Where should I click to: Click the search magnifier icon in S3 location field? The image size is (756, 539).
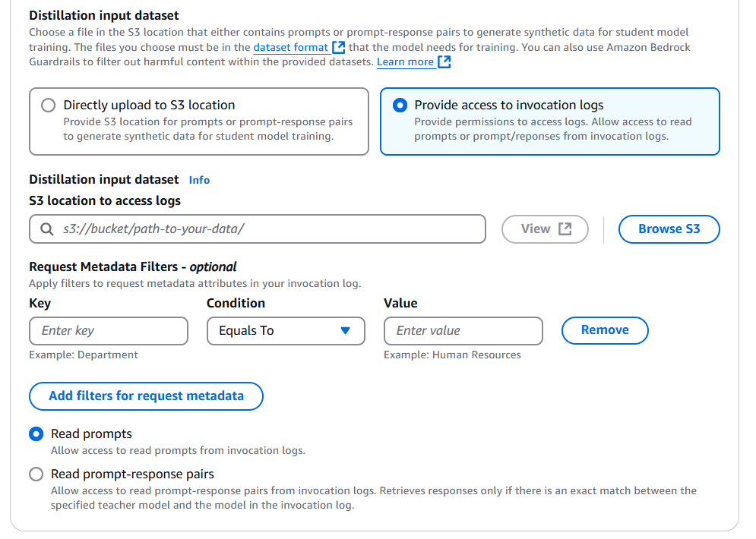point(47,229)
